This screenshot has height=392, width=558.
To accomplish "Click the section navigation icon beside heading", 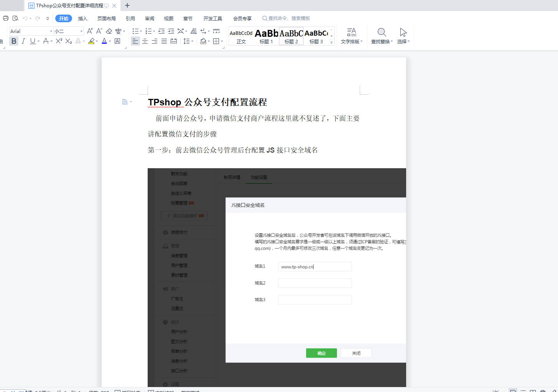I will coord(125,102).
